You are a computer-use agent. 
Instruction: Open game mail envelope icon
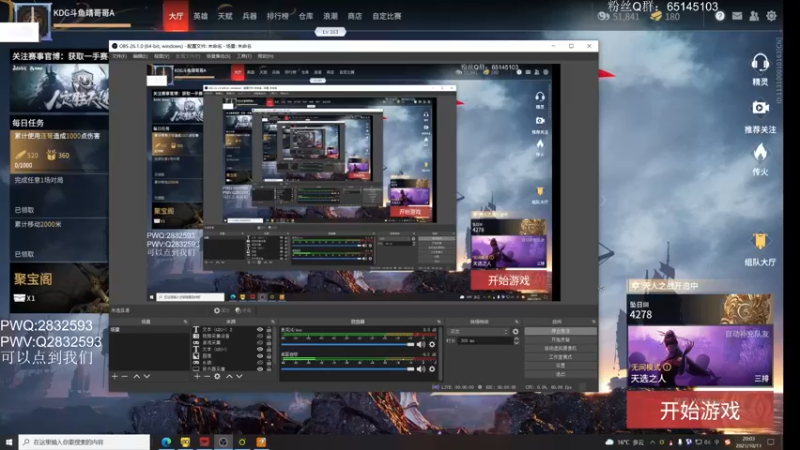point(737,16)
